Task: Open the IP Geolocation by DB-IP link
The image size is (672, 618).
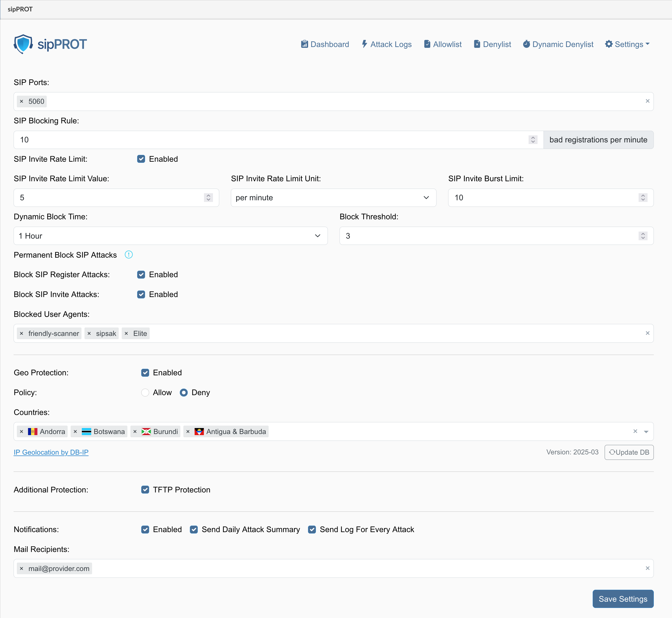Action: pos(51,452)
